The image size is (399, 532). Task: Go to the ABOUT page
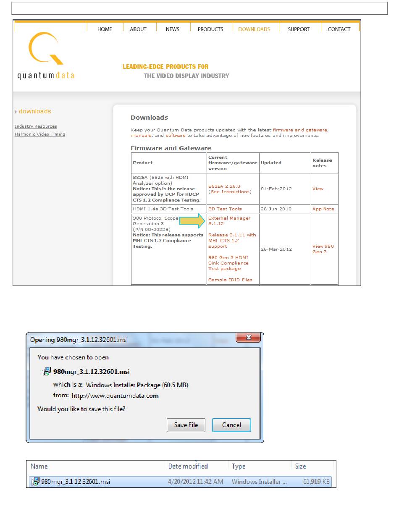[138, 29]
